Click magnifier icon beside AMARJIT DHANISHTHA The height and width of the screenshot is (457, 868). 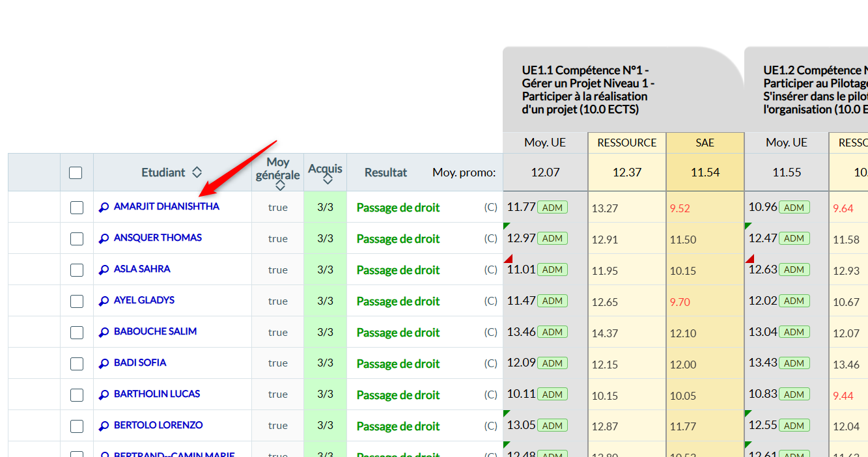pyautogui.click(x=104, y=208)
